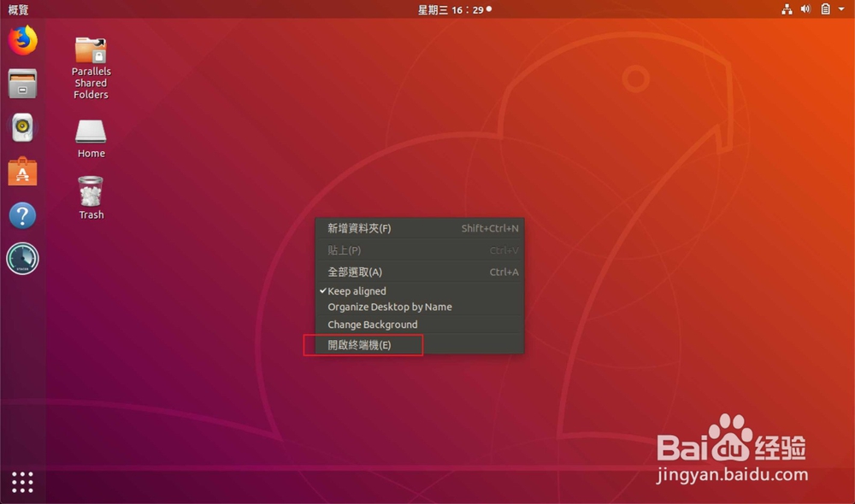Select Parallels Shared Folders desktop icon
The width and height of the screenshot is (855, 504).
91,68
